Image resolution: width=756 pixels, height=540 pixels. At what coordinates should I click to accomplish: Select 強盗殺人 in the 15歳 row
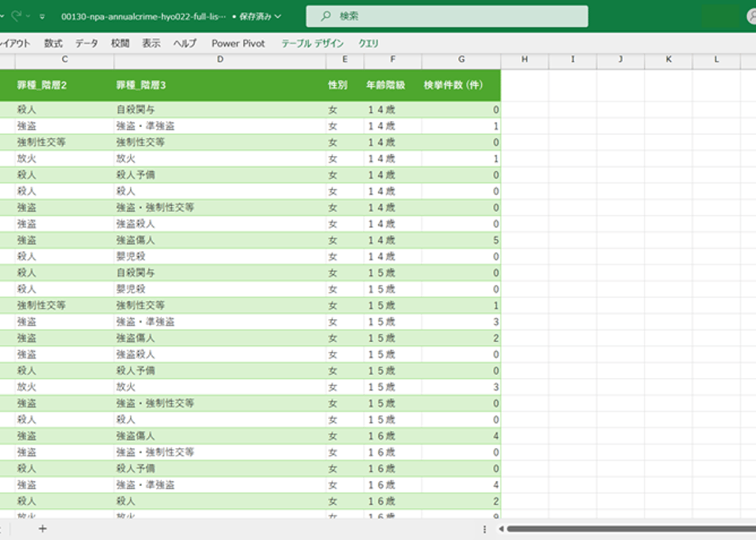pyautogui.click(x=220, y=355)
